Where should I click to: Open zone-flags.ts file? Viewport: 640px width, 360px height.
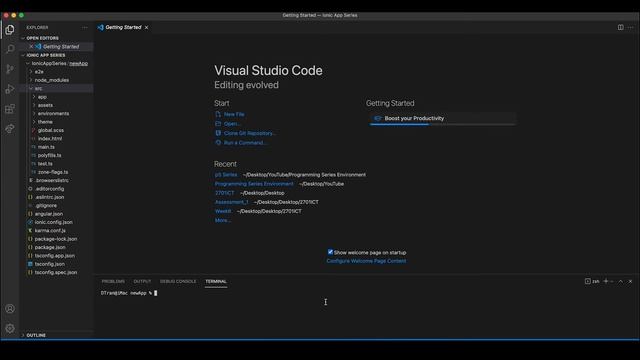[x=53, y=172]
